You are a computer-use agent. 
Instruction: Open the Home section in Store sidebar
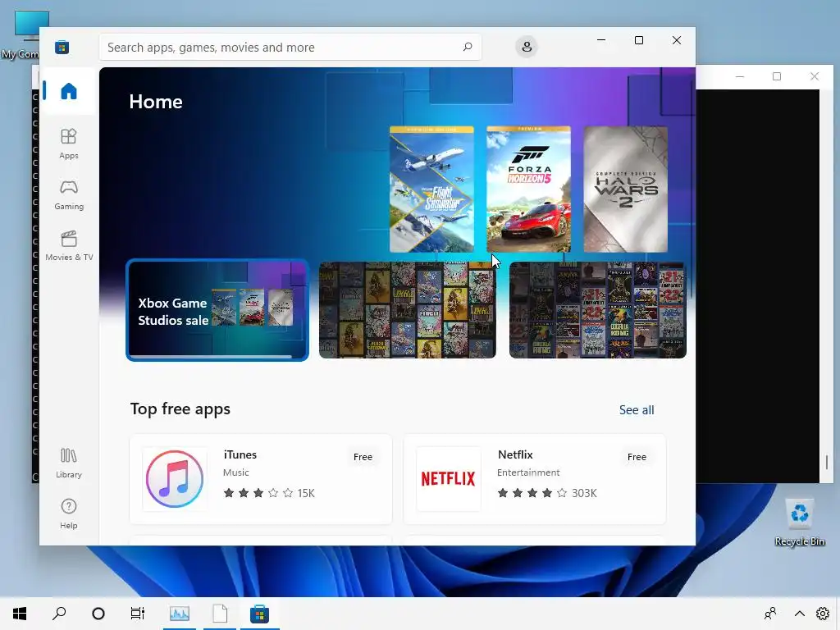[69, 91]
